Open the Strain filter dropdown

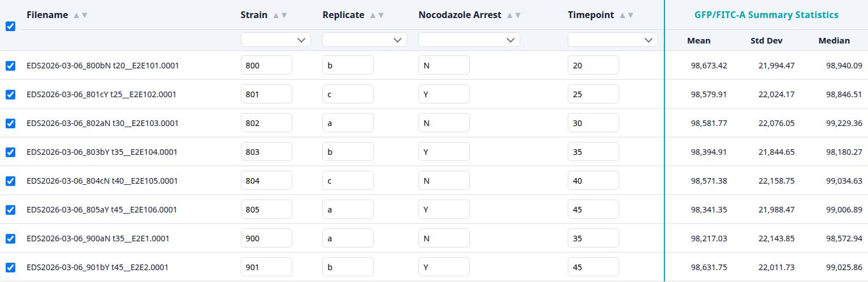(x=276, y=40)
